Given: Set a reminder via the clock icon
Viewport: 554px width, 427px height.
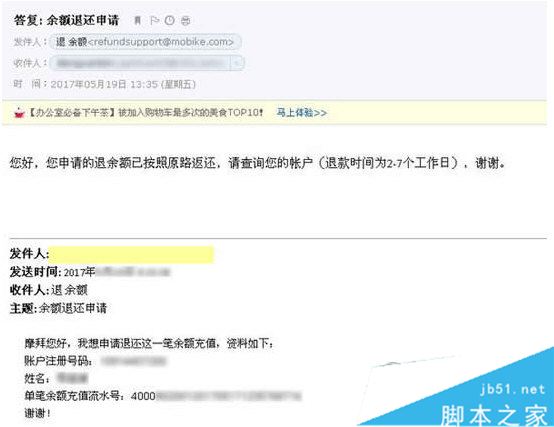Looking at the screenshot, I should coord(170,20).
